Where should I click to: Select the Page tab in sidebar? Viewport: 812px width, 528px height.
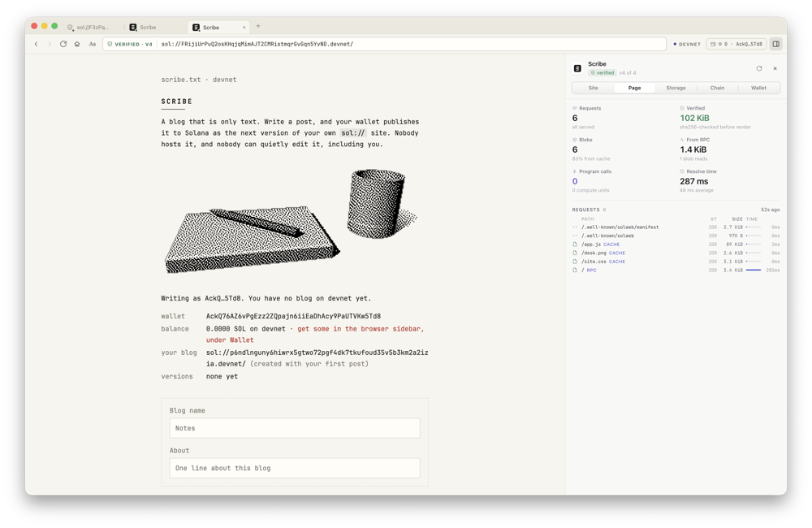pos(634,88)
